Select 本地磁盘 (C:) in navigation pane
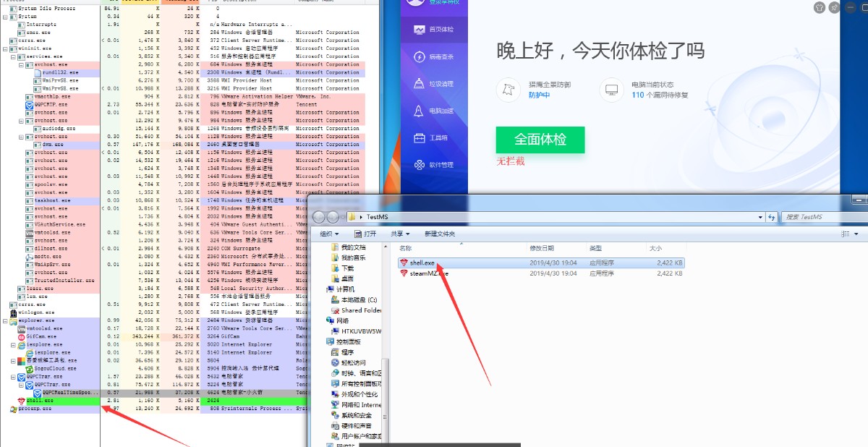 coord(354,299)
